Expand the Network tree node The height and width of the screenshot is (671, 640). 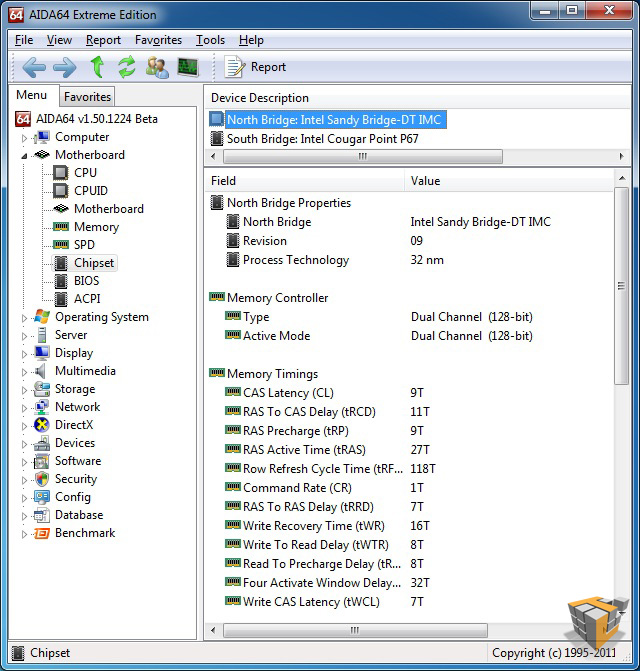pyautogui.click(x=24, y=408)
